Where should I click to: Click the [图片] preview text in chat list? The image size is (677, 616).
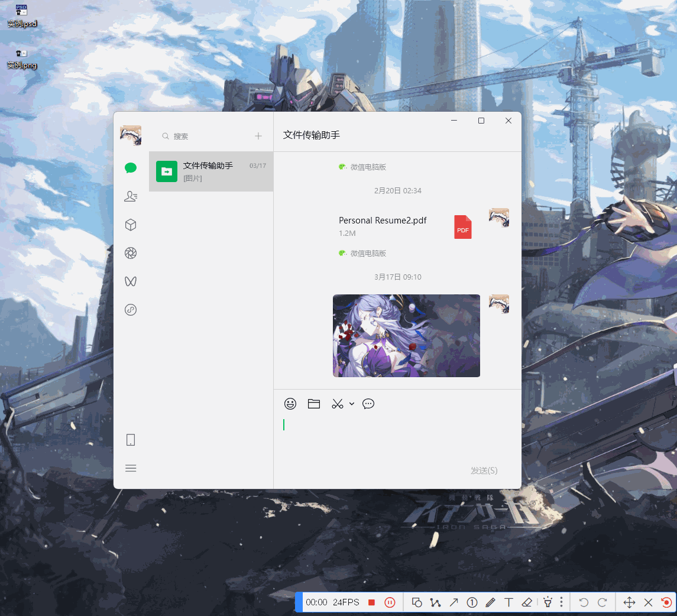click(193, 179)
